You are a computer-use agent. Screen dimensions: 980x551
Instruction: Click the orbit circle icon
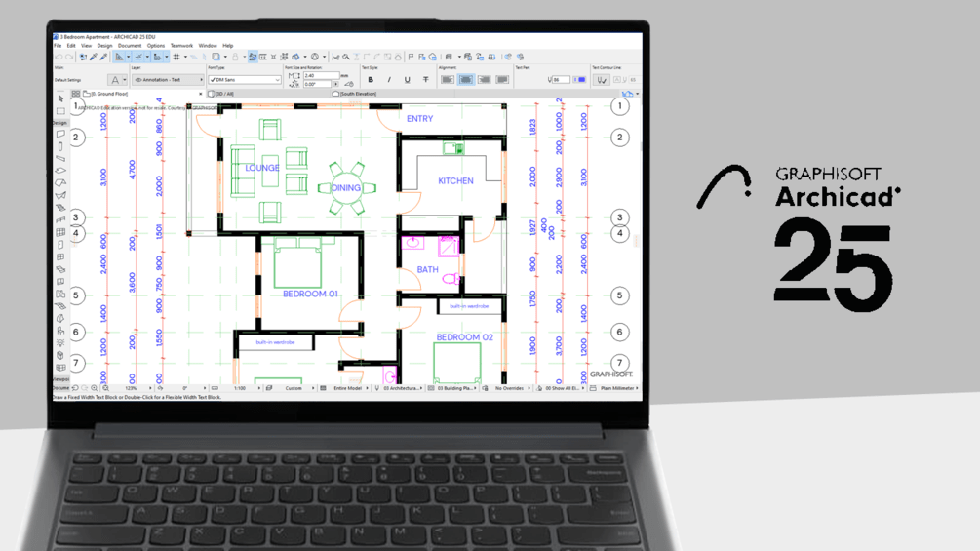pyautogui.click(x=314, y=57)
